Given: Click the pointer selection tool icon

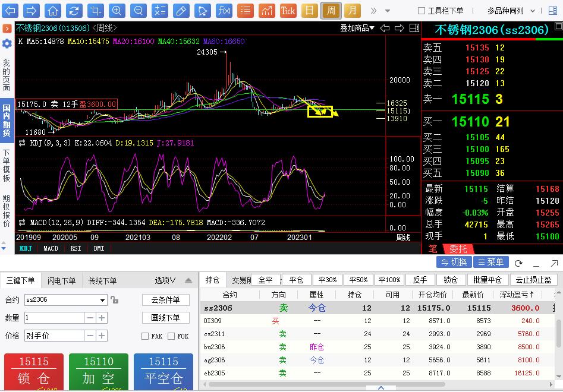Looking at the screenshot, I should click(x=203, y=11).
